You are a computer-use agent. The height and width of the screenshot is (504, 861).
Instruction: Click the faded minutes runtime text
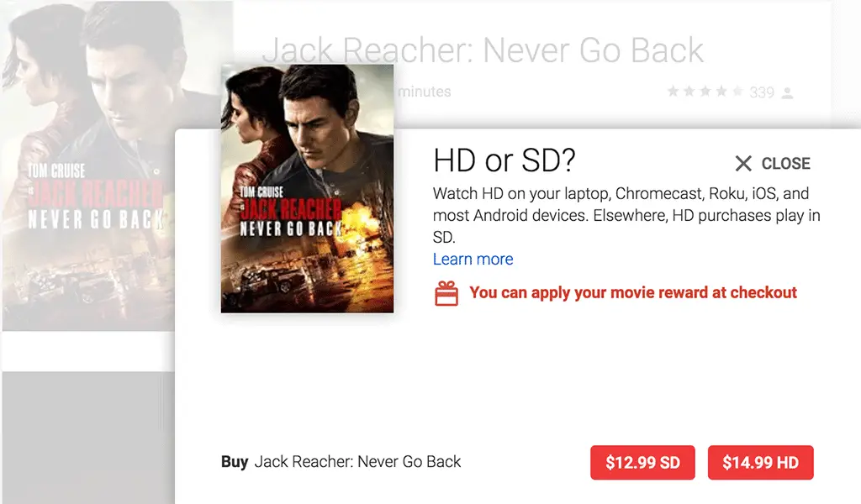[x=425, y=92]
